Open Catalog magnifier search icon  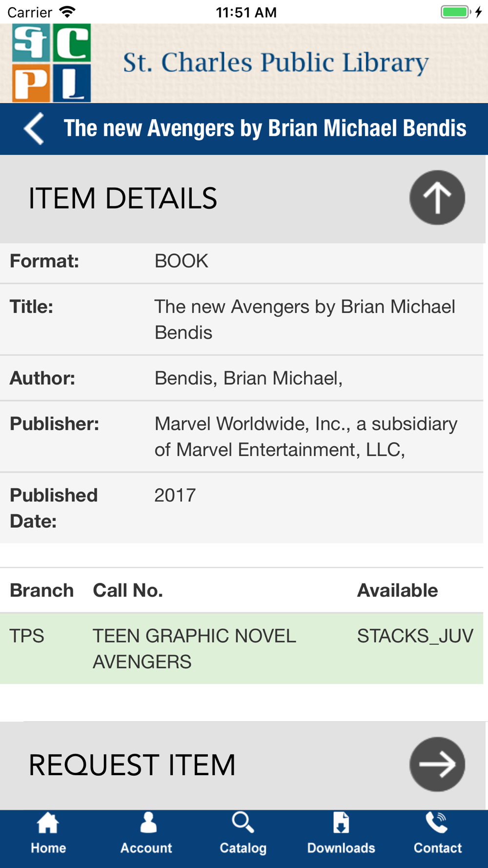243,823
